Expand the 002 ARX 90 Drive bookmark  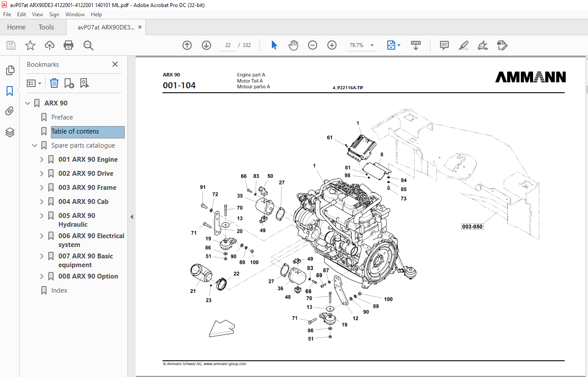pyautogui.click(x=42, y=174)
